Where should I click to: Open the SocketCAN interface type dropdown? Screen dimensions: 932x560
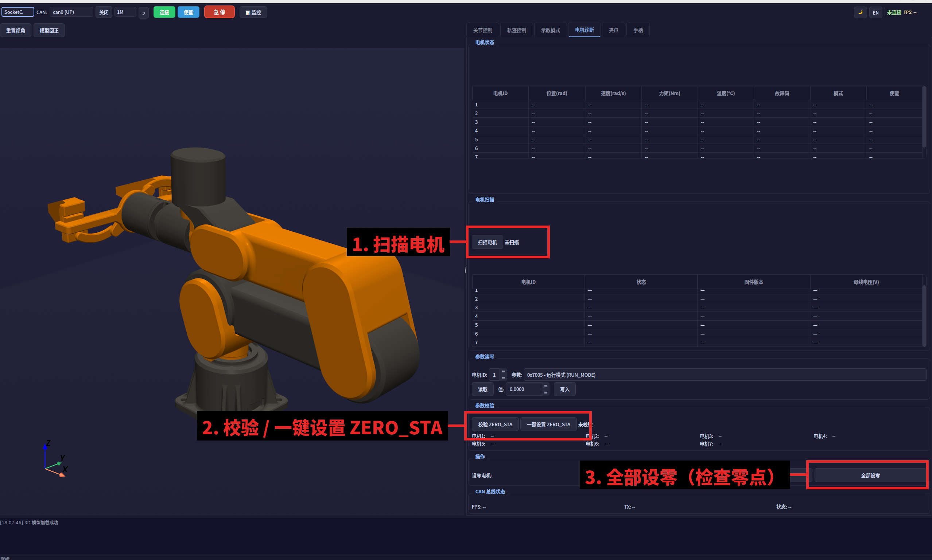coord(18,12)
